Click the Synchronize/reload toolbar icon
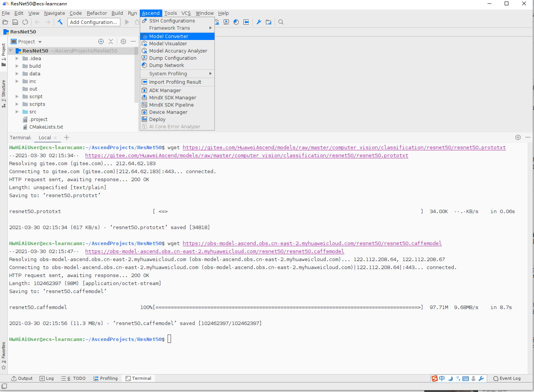 pos(25,22)
